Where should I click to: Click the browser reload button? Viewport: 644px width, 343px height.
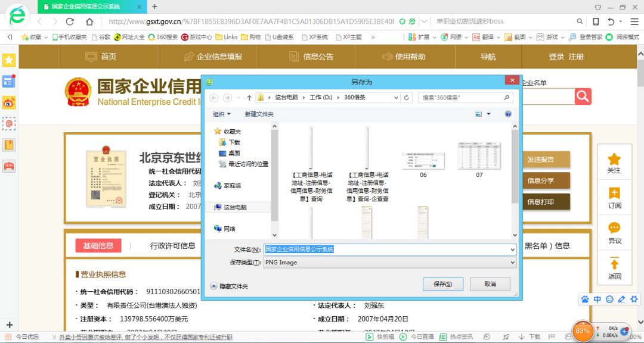70,21
